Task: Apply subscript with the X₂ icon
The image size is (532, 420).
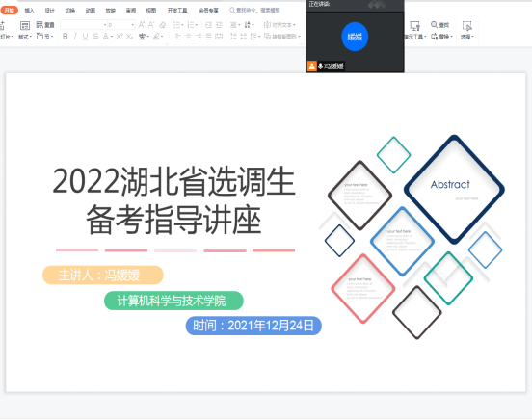Action: coord(129,37)
